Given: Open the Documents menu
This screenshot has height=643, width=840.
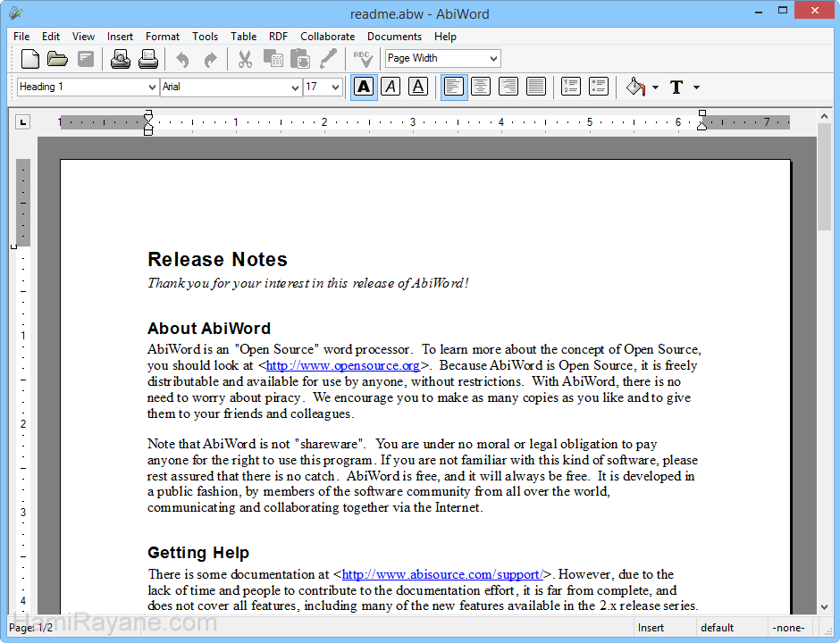Looking at the screenshot, I should click(x=394, y=37).
